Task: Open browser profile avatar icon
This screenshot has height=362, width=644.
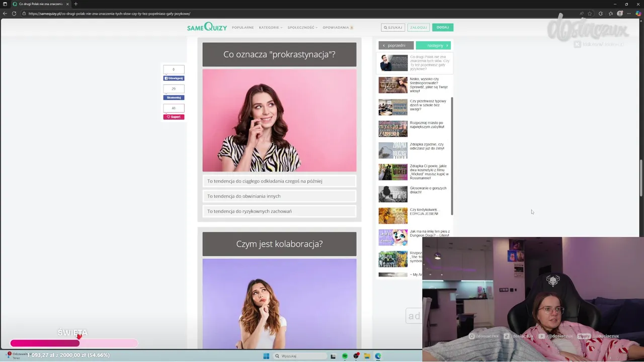Action: pyautogui.click(x=620, y=14)
